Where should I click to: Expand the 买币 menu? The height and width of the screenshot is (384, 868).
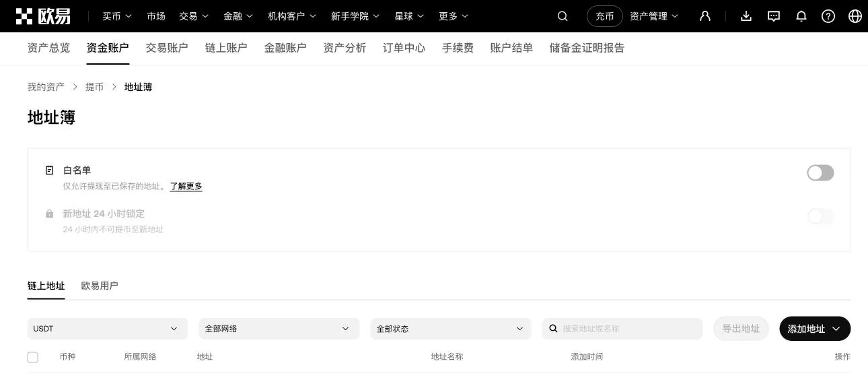tap(117, 16)
